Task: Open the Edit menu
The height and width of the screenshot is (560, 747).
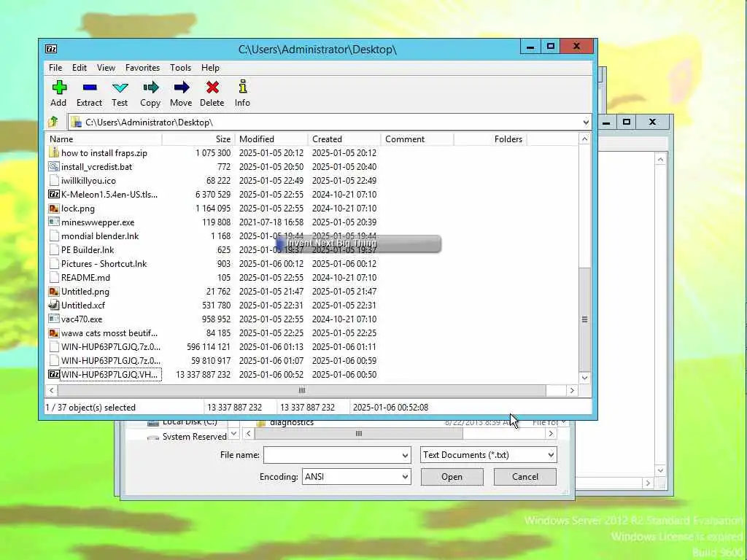Action: pyautogui.click(x=79, y=68)
